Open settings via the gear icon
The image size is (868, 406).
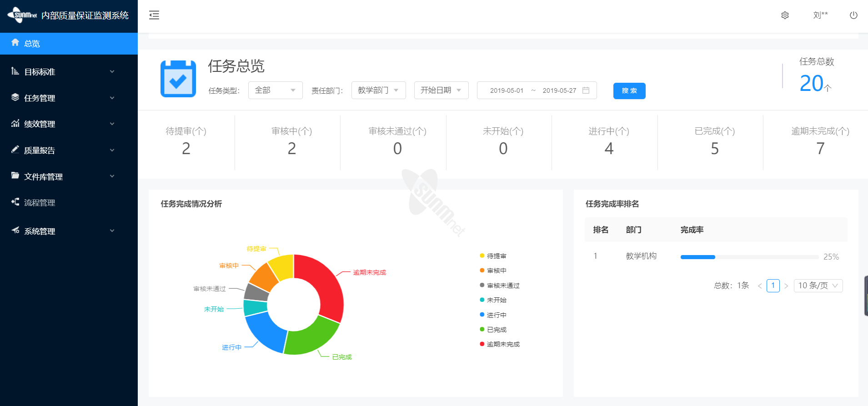785,15
